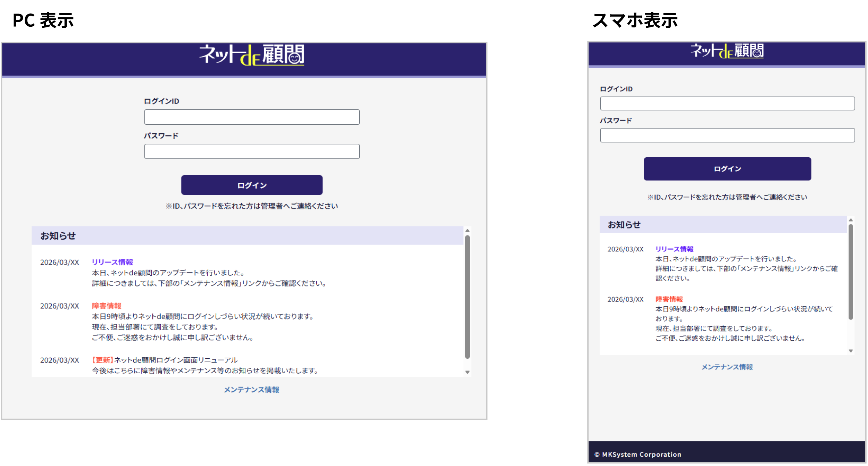Click scroll-down arrow of PC お知らせ panel

click(467, 372)
